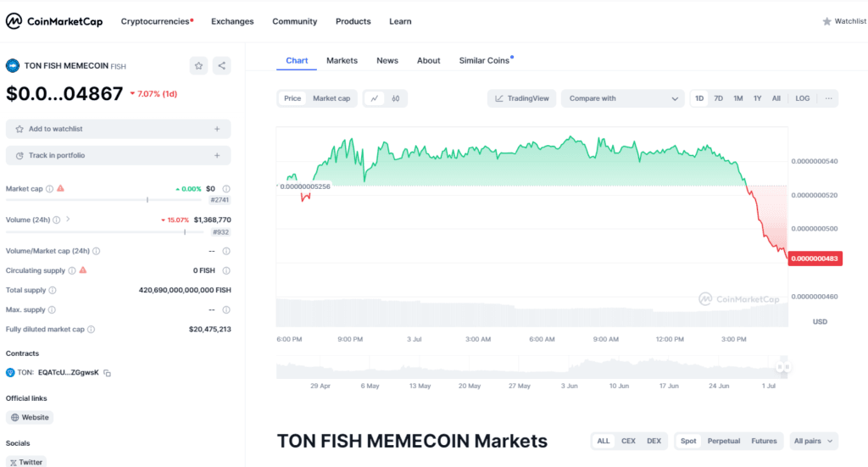Viewport: 868px width, 467px height.
Task: Click the info icon right of $0 market cap value
Action: 226,189
